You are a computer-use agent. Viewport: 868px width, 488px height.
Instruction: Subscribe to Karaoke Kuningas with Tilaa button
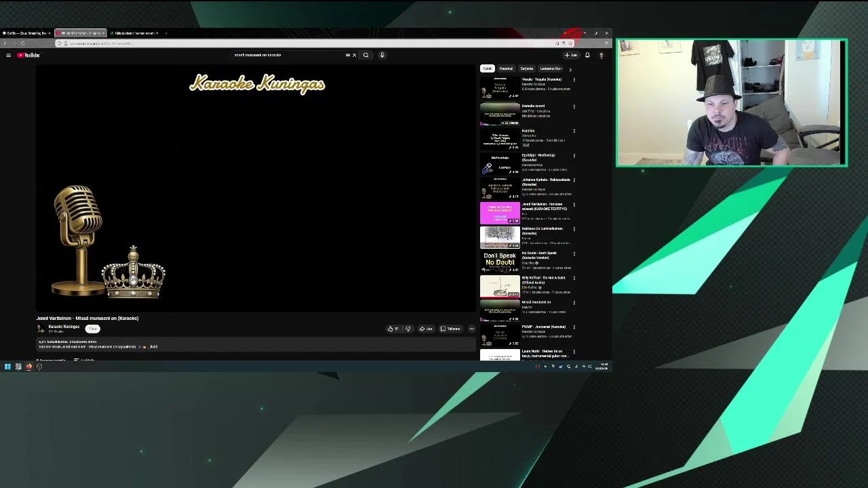pyautogui.click(x=92, y=329)
